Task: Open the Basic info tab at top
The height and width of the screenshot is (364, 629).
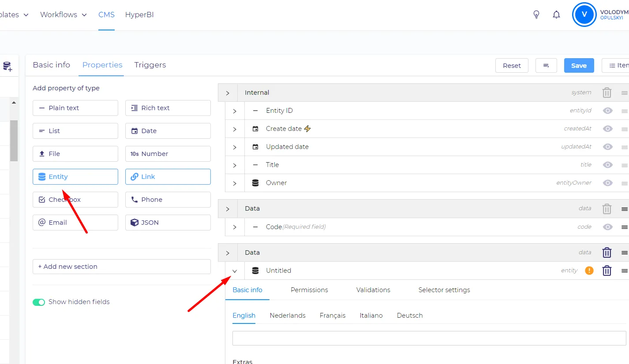Action: (51, 65)
